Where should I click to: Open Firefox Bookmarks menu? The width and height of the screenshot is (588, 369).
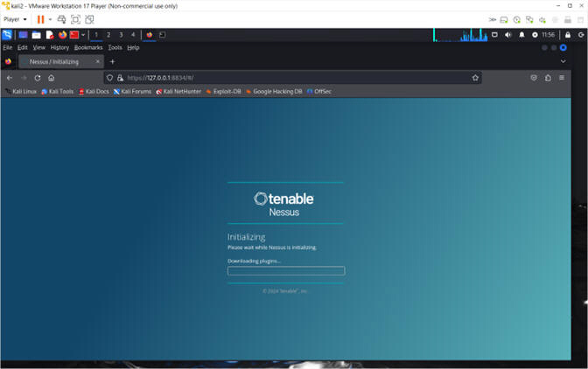(x=88, y=47)
